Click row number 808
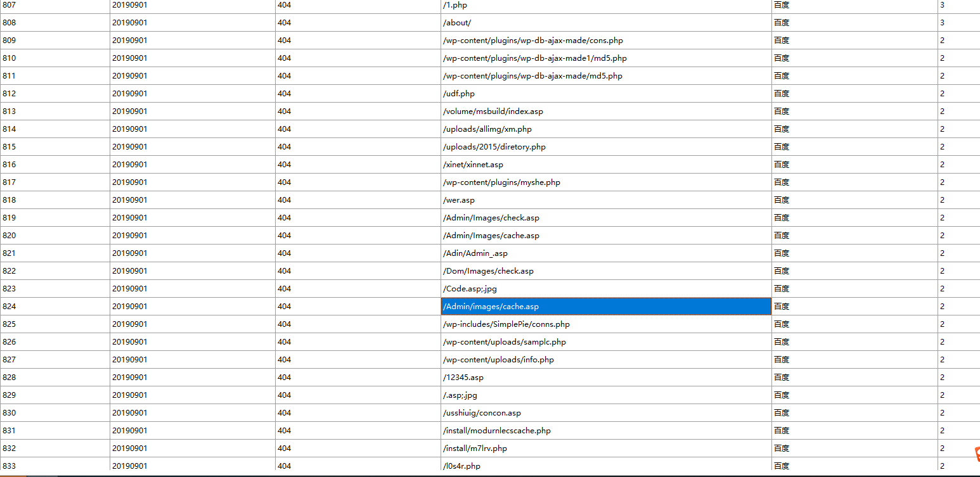This screenshot has width=980, height=477. [x=55, y=23]
